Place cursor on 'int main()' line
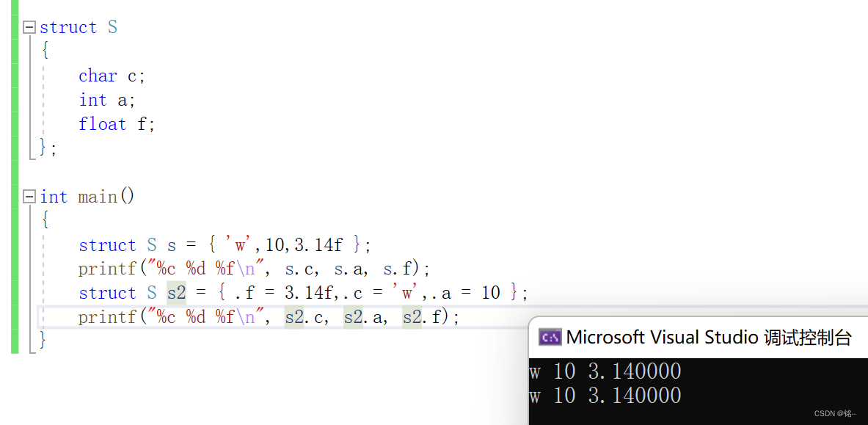The height and width of the screenshot is (425, 868). coord(87,197)
